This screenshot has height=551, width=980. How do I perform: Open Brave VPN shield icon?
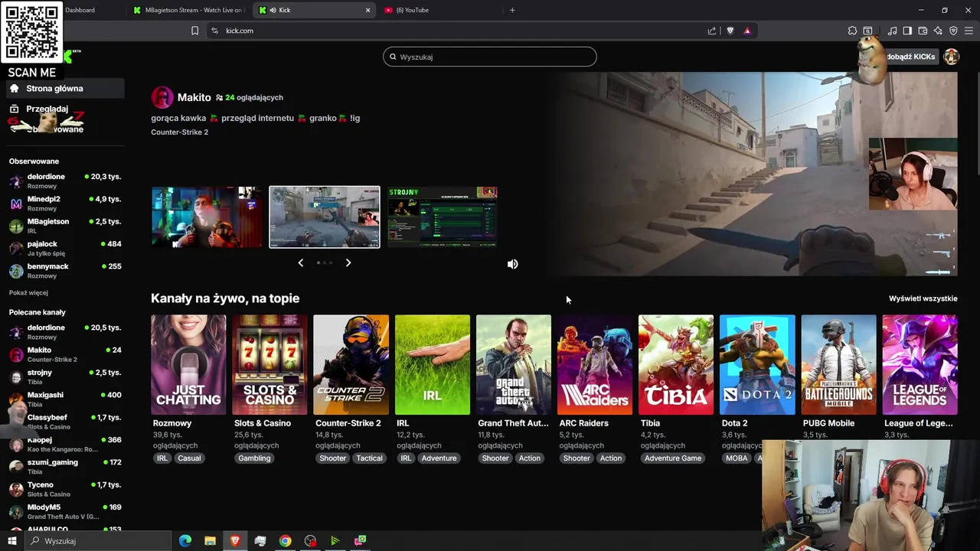pos(953,31)
